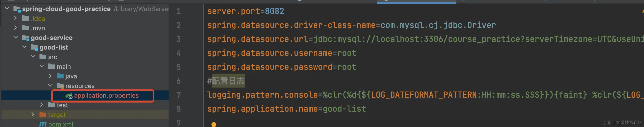Open pom.xml from the tree
This screenshot has height=127, width=644.
[60, 124]
